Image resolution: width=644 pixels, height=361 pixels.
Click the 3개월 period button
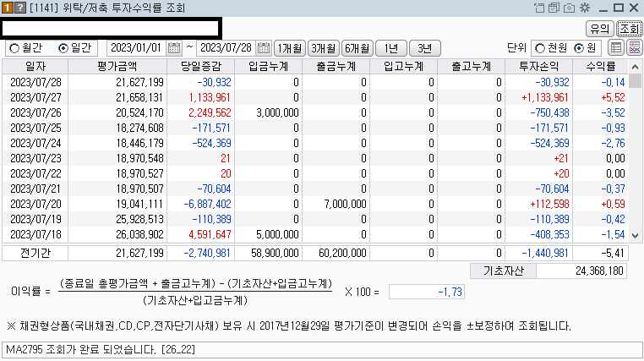pyautogui.click(x=323, y=48)
